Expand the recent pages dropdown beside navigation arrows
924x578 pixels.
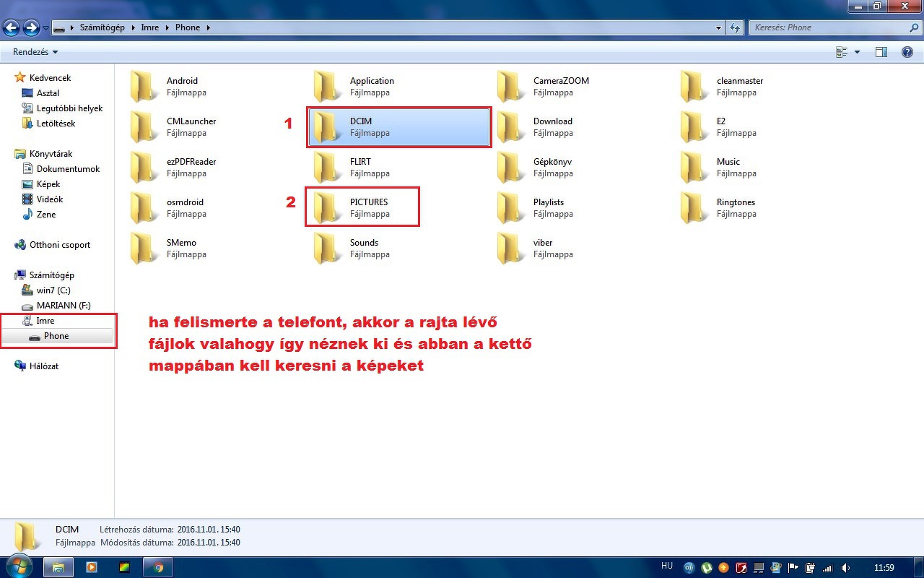pyautogui.click(x=46, y=28)
